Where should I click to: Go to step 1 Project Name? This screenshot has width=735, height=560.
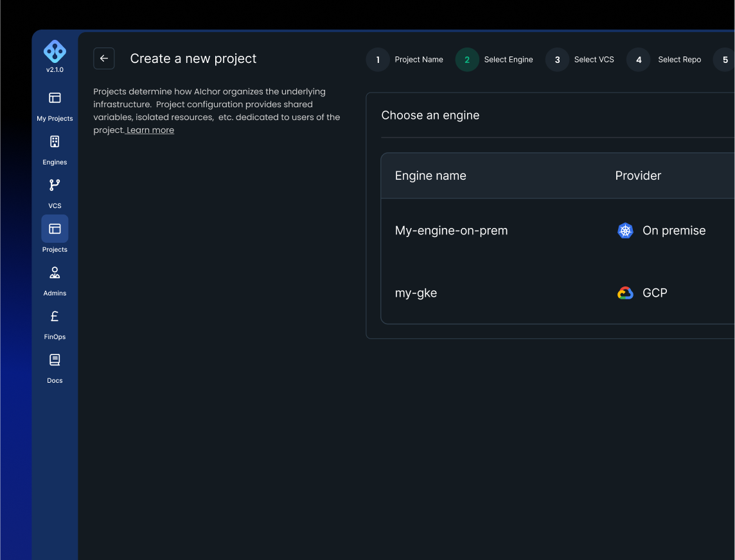point(405,60)
